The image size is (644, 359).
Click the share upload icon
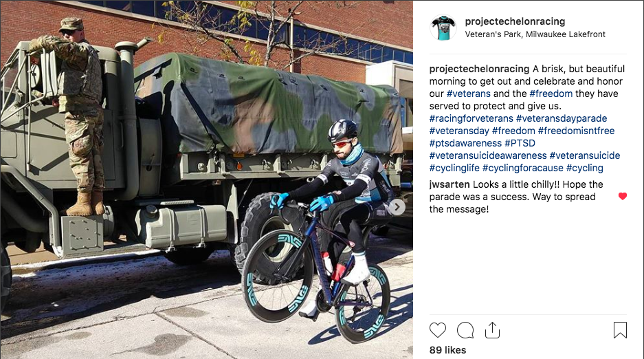point(492,330)
